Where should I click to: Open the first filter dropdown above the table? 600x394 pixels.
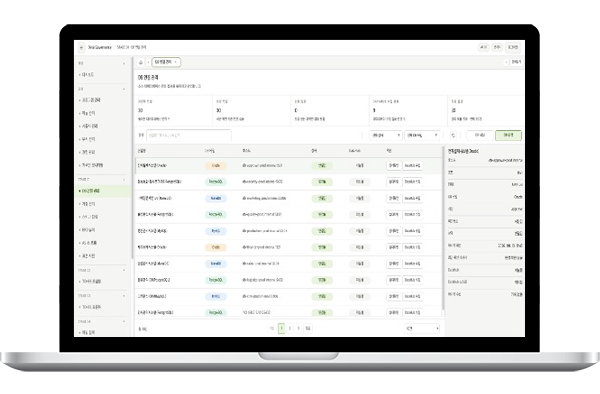tap(386, 135)
